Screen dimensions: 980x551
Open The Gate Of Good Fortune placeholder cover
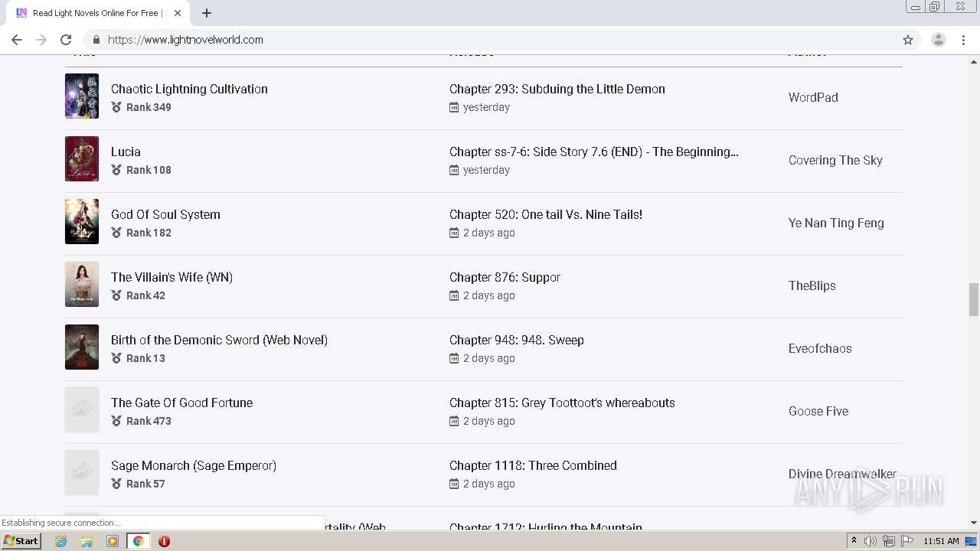click(82, 409)
